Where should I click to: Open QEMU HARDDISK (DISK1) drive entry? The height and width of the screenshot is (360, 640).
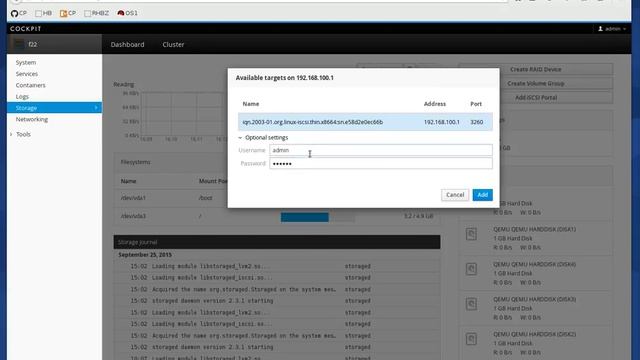[536, 238]
